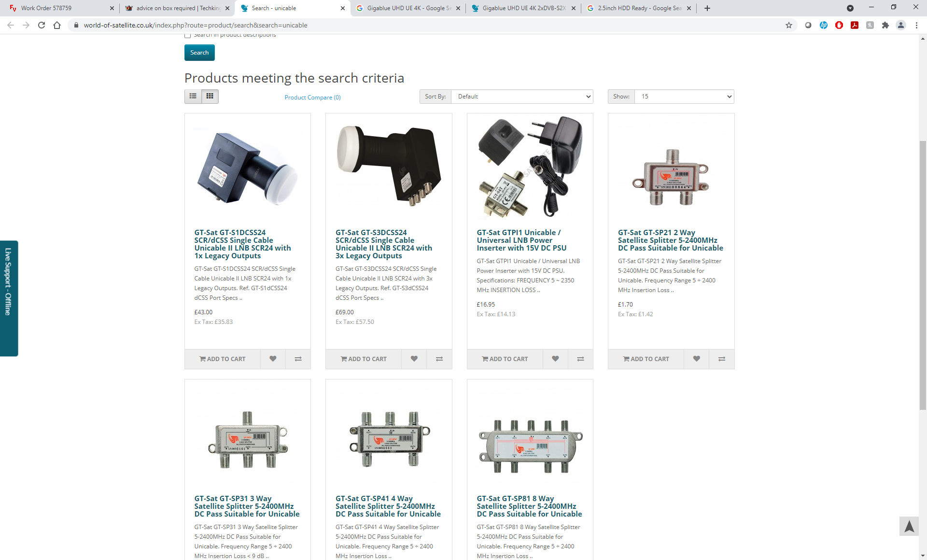
Task: Open GT-Sat GT-SP81 8 Way title link
Action: click(529, 506)
